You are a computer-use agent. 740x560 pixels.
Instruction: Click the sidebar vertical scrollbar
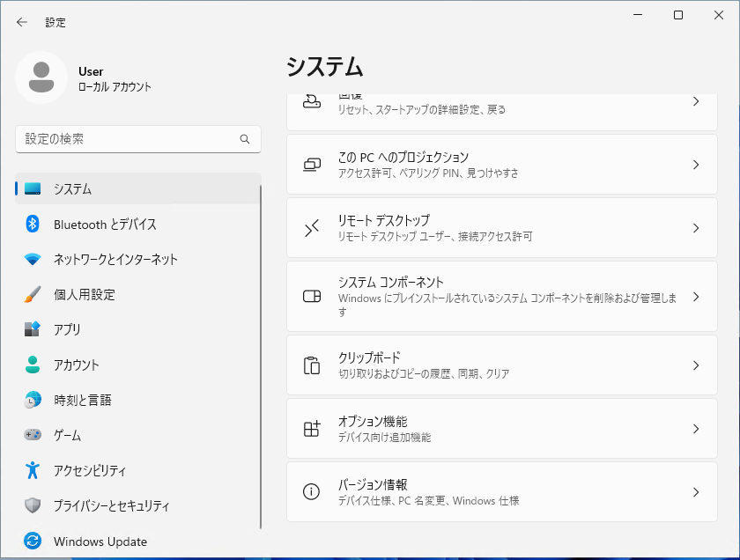(x=260, y=357)
